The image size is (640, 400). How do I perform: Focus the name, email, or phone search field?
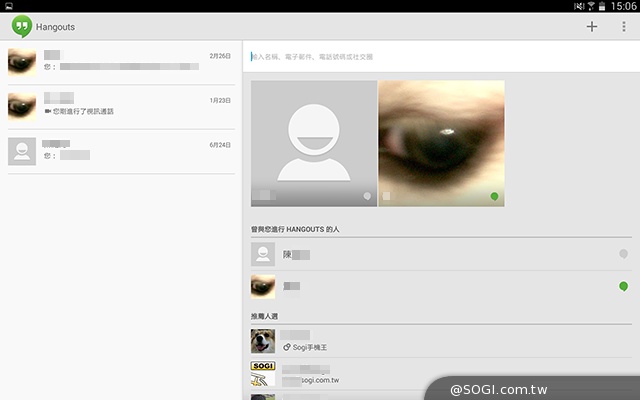click(440, 57)
